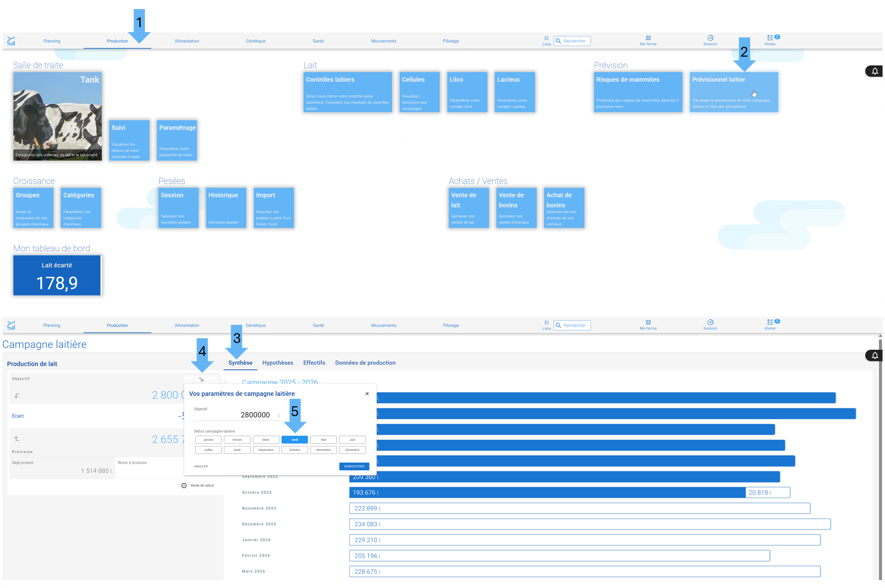The height and width of the screenshot is (588, 885).
Task: Click the ENREGISTRER button
Action: tap(354, 466)
